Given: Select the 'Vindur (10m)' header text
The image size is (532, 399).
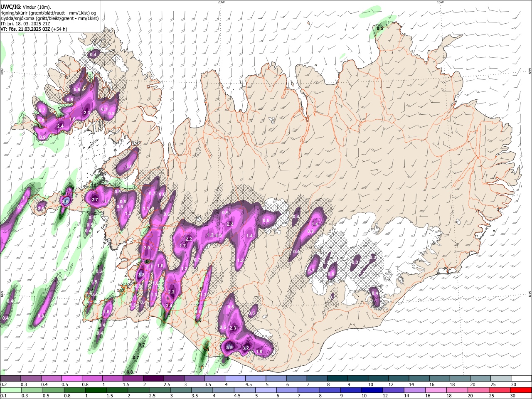Looking at the screenshot, I should (36, 7).
